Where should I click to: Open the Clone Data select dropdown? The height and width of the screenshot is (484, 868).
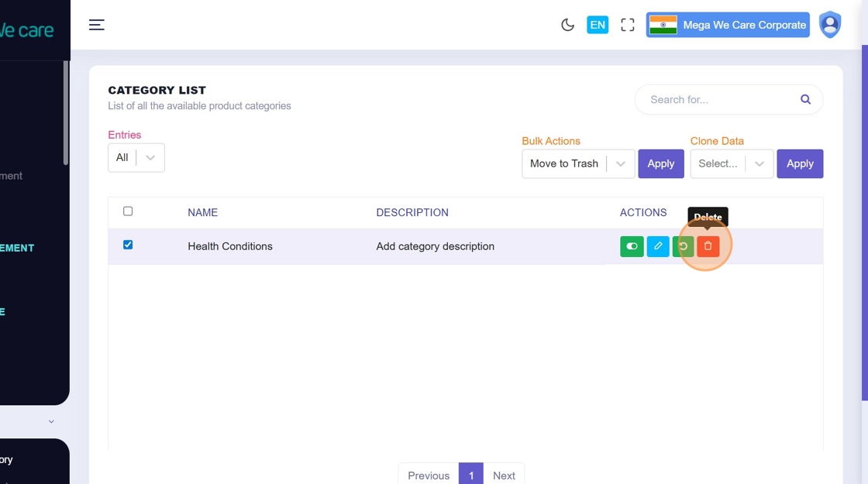732,163
